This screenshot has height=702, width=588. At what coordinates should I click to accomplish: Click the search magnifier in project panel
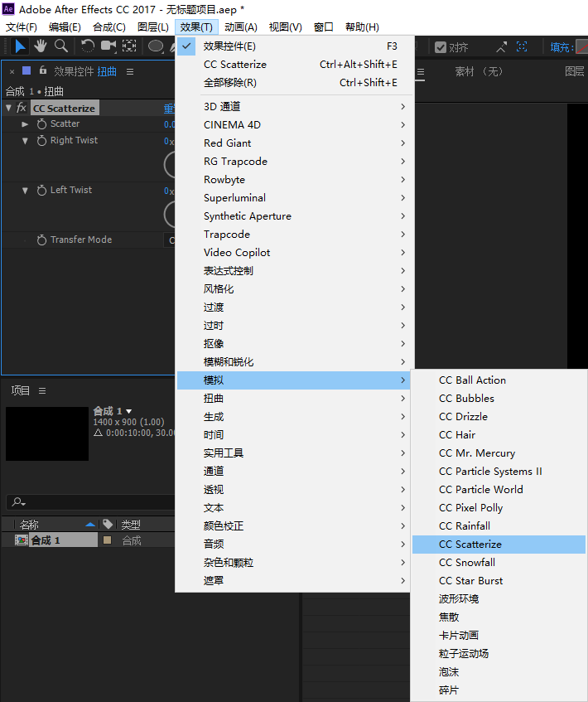(x=18, y=502)
